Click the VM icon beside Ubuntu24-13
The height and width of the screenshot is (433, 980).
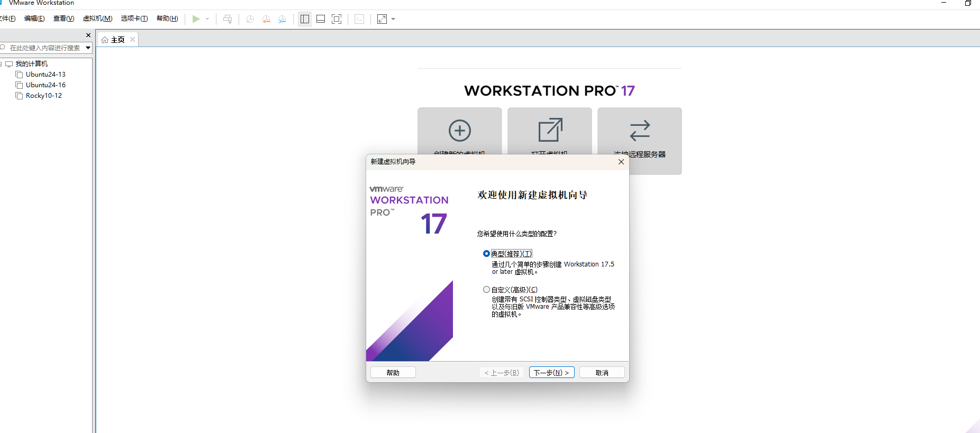click(x=19, y=75)
